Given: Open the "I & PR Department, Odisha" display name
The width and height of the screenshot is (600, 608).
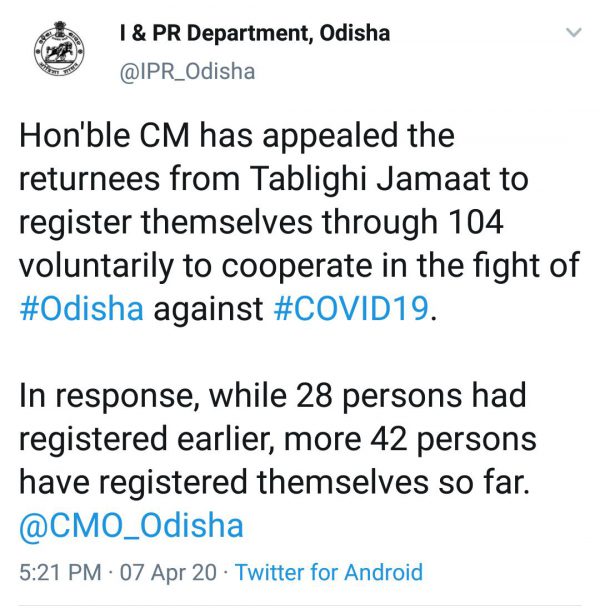Looking at the screenshot, I should 253,34.
